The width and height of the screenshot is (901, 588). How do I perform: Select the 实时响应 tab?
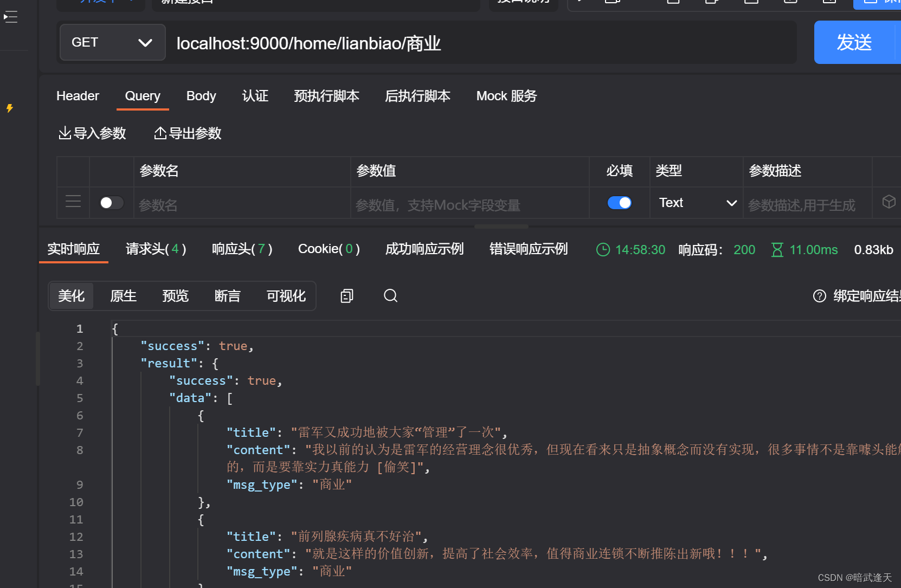point(74,249)
